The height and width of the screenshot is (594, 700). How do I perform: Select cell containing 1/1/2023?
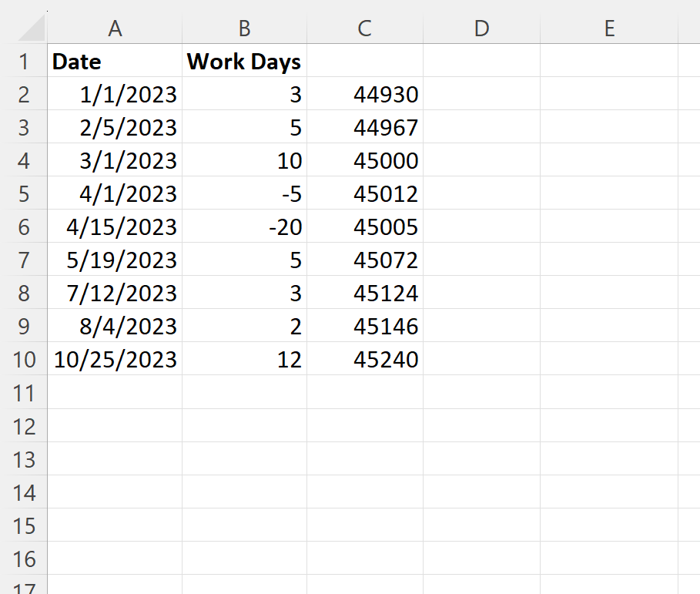tap(115, 95)
